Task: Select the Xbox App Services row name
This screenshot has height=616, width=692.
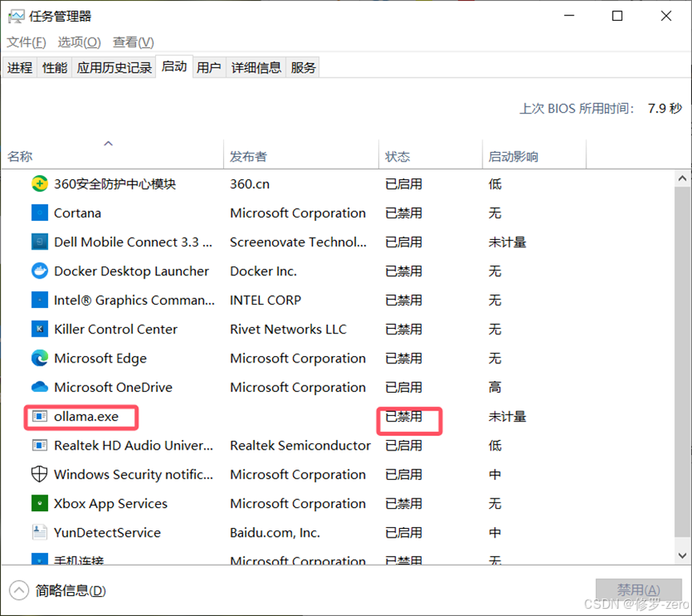Action: (x=110, y=504)
